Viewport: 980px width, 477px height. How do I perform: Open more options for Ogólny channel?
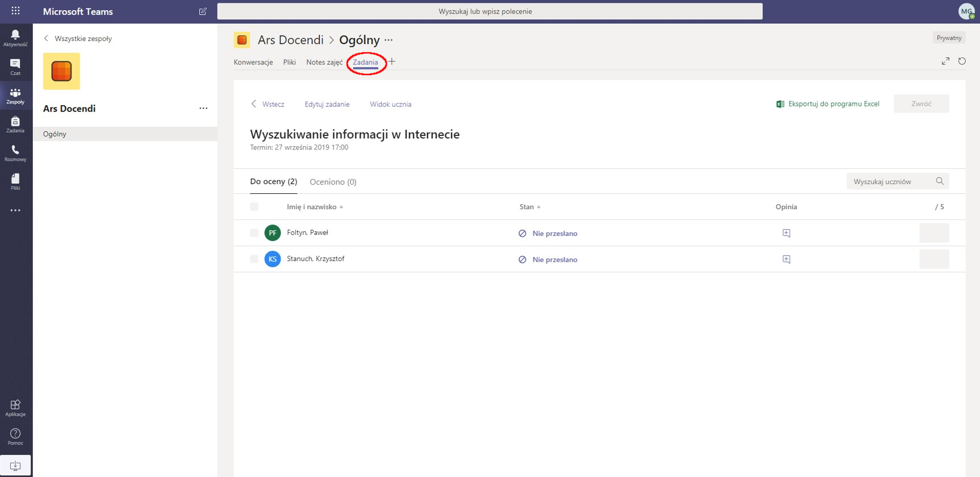click(x=389, y=40)
